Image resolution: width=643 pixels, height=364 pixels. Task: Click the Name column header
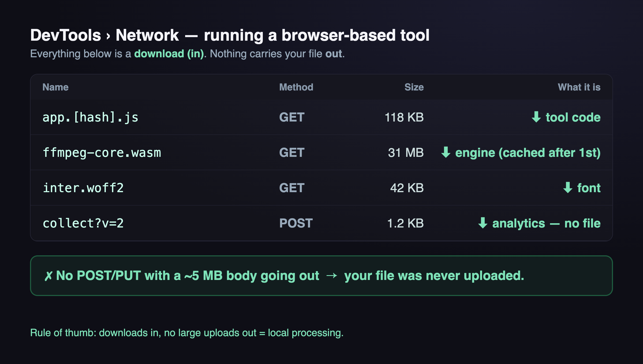point(55,87)
